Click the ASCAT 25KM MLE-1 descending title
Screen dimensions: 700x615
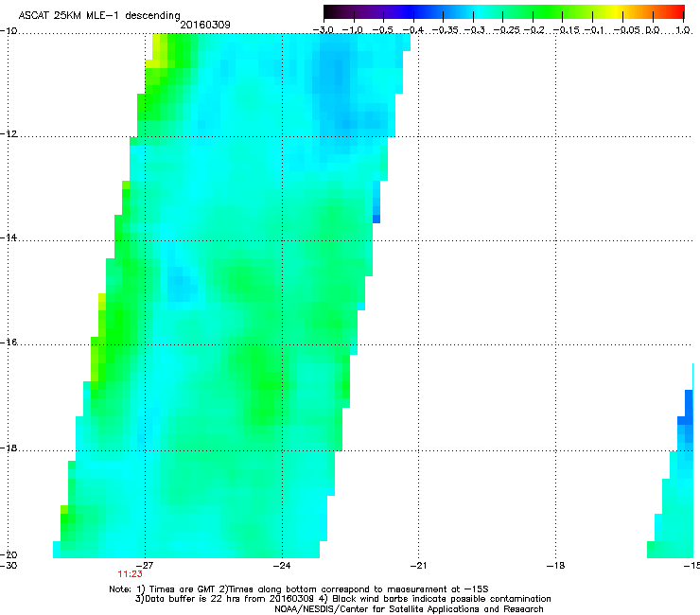click(x=99, y=15)
